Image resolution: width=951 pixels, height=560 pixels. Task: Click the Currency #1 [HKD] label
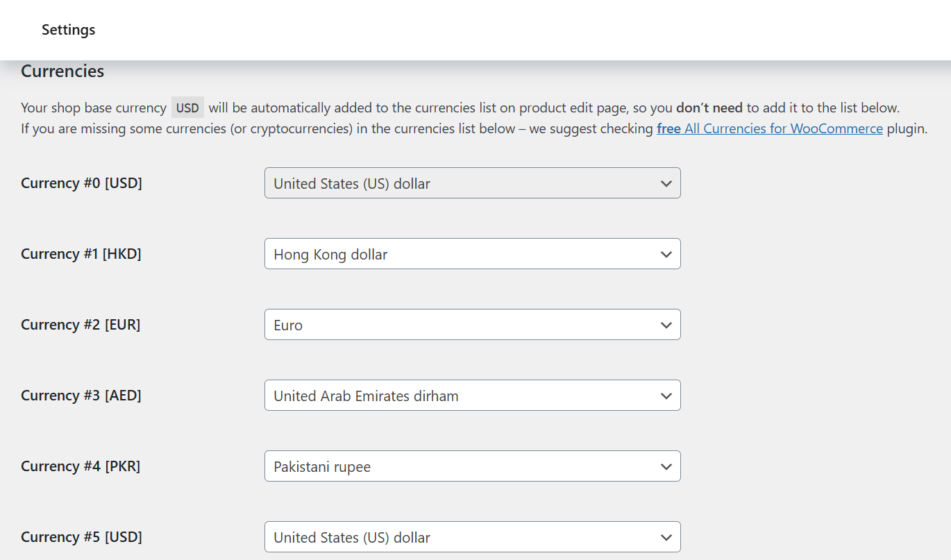tap(81, 254)
